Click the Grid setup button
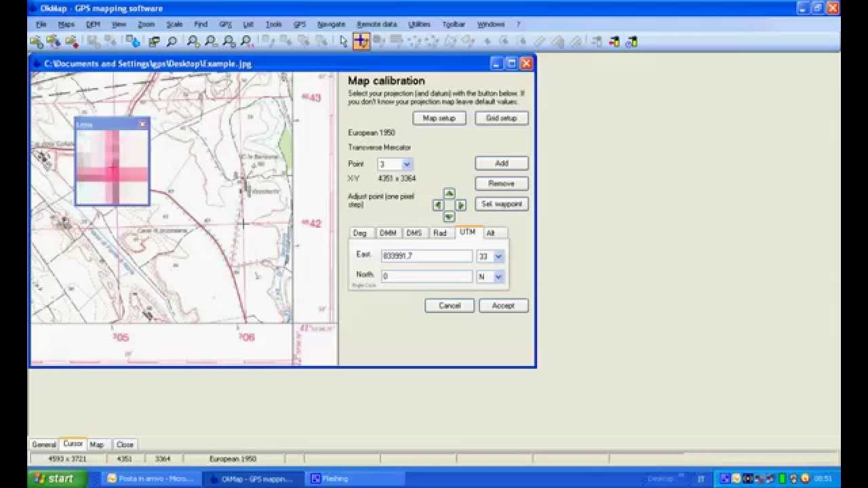This screenshot has height=488, width=868. click(501, 118)
